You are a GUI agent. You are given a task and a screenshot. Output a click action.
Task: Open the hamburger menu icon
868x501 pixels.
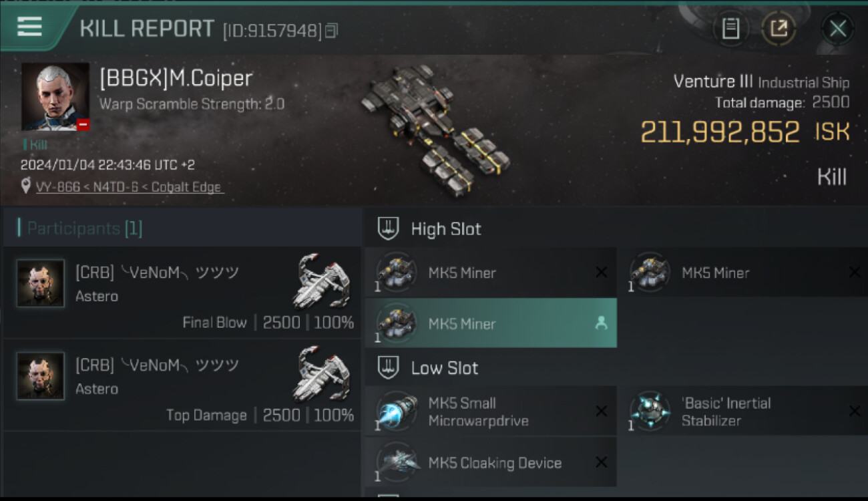(x=29, y=27)
